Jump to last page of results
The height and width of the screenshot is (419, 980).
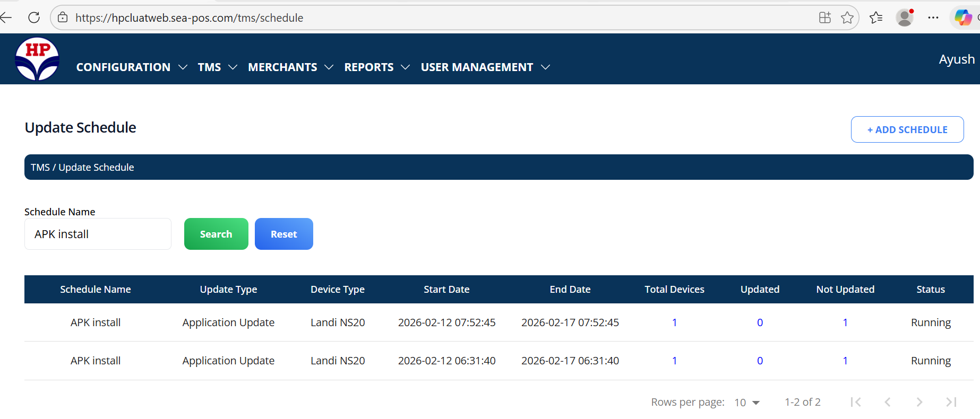tap(951, 402)
